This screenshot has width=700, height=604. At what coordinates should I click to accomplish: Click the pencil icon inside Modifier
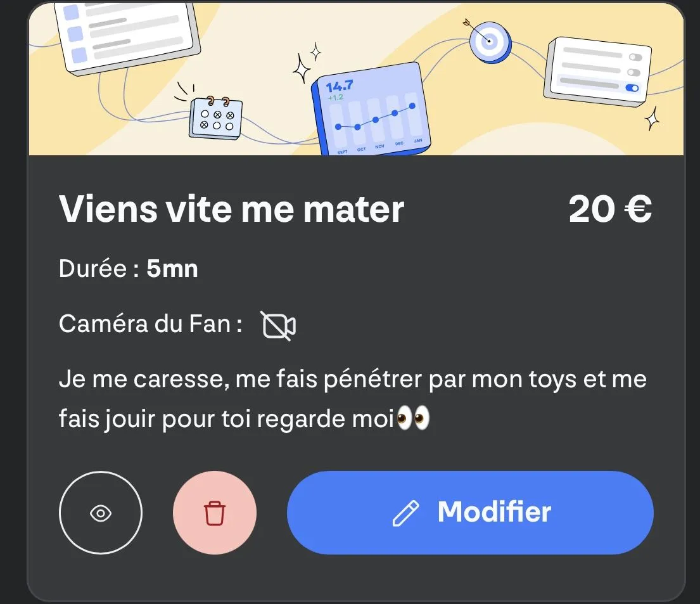[405, 513]
